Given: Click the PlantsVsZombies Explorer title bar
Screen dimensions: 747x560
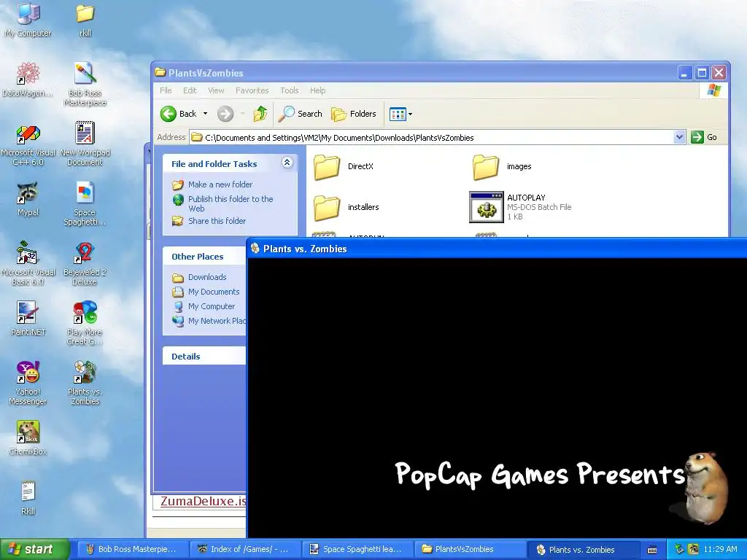Looking at the screenshot, I should click(414, 73).
